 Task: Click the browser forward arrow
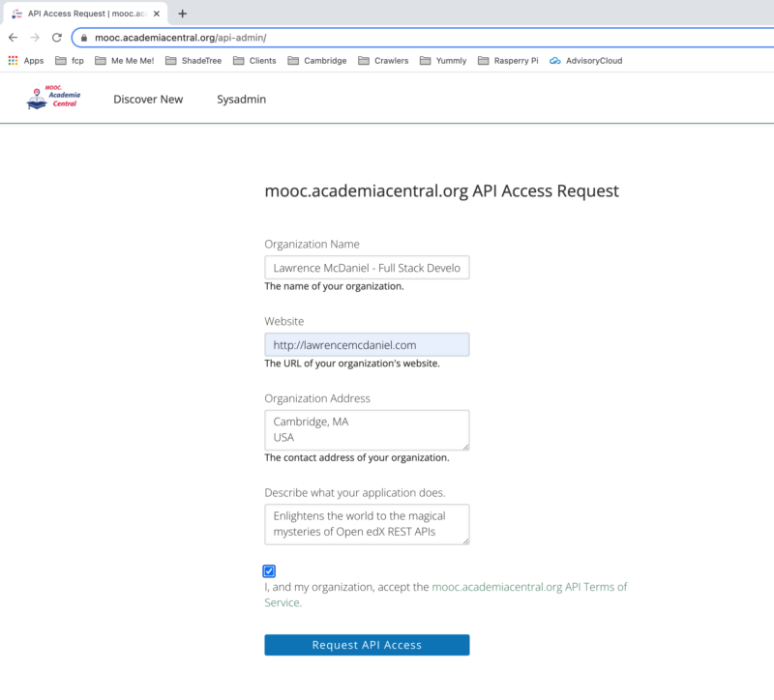[x=37, y=39]
